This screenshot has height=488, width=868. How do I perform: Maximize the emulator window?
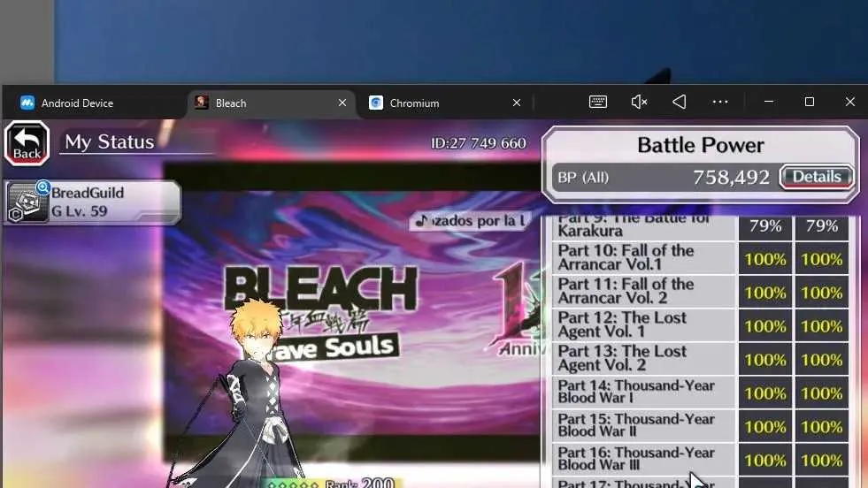(810, 102)
